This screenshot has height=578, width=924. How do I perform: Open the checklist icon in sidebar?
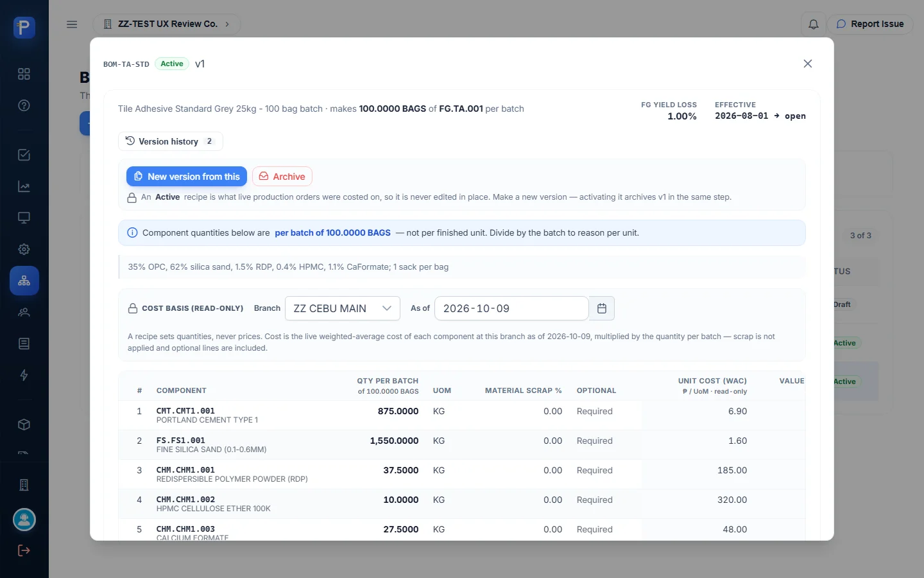click(24, 155)
